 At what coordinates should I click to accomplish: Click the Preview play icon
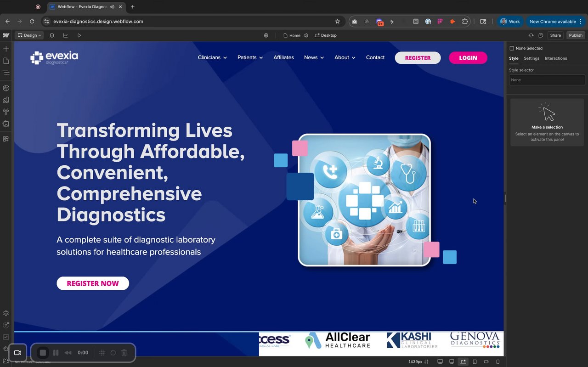[x=79, y=35]
